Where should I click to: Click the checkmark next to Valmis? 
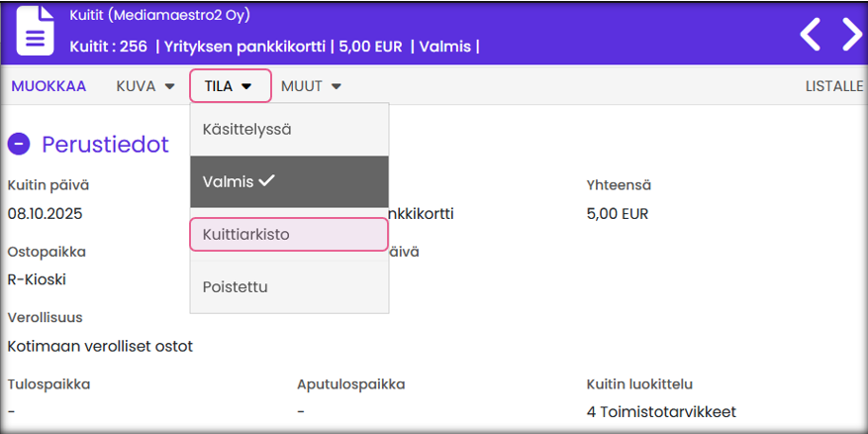pyautogui.click(x=265, y=181)
